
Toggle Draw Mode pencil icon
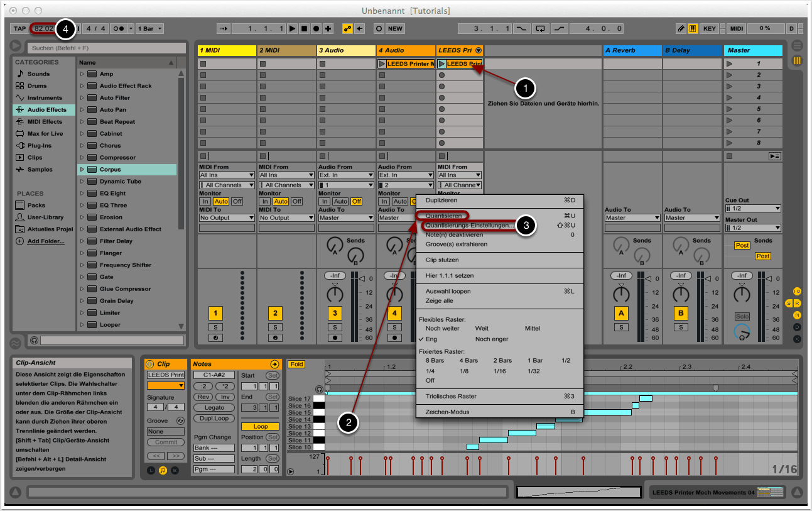tap(681, 29)
